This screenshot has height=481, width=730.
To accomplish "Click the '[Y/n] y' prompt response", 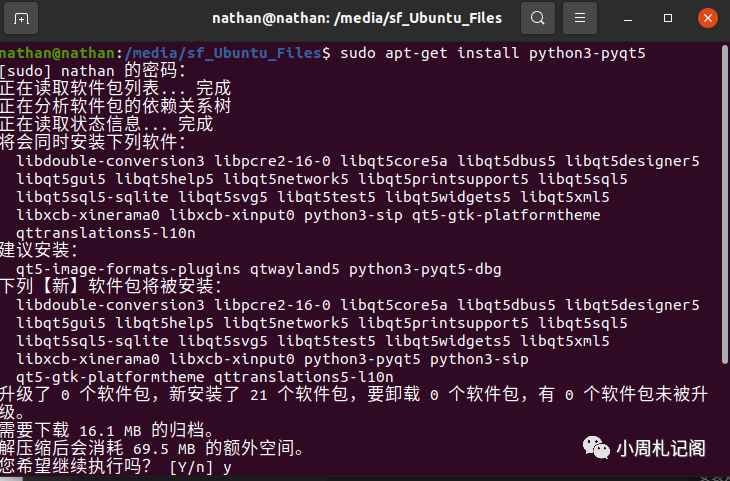I will [200, 467].
